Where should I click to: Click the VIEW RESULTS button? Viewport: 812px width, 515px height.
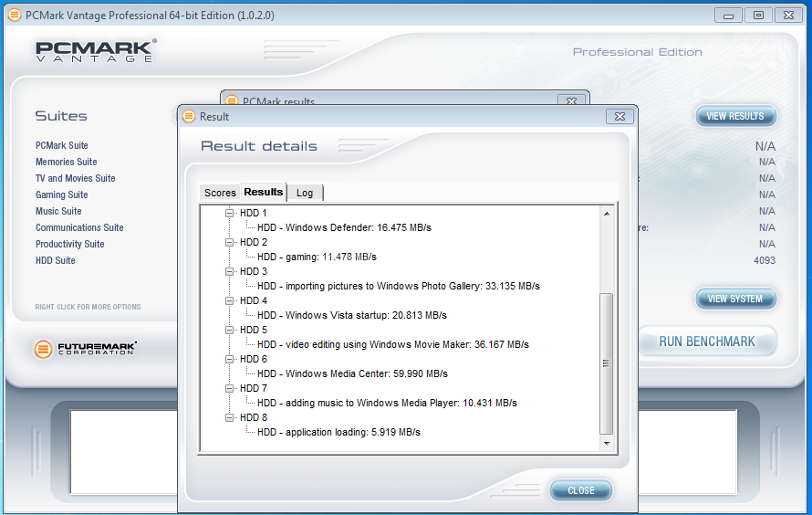[x=735, y=116]
